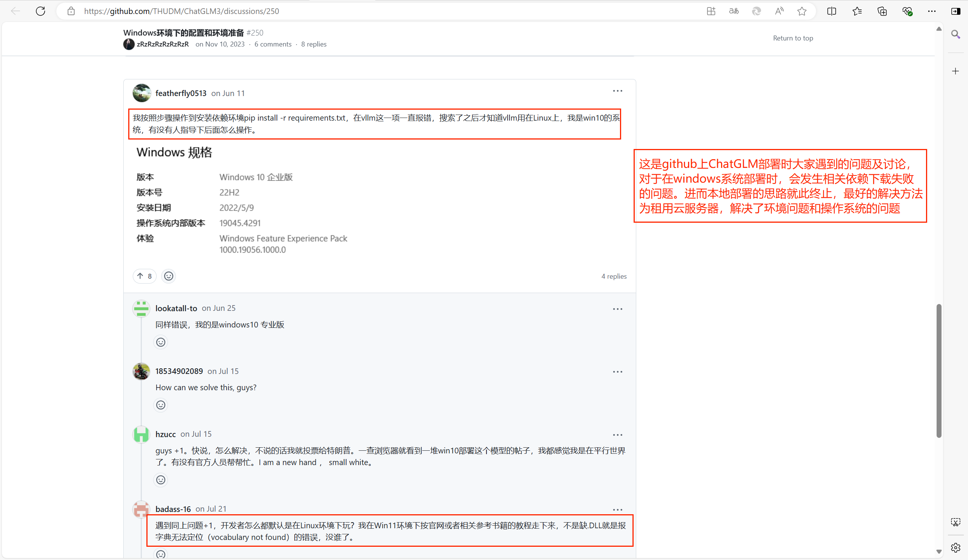Screen dimensions: 968x560
Task: Toggle the Edge sidebar button
Action: tap(956, 11)
